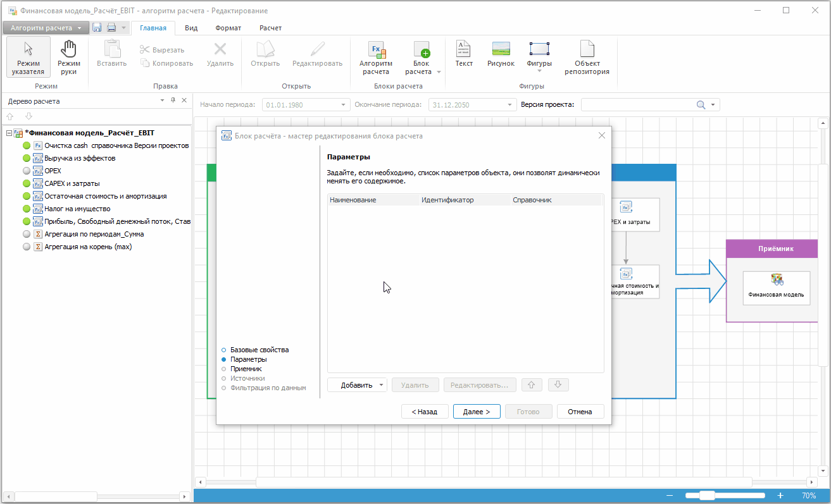Select the Режим руки hand tool
The width and height of the screenshot is (831, 504).
68,57
